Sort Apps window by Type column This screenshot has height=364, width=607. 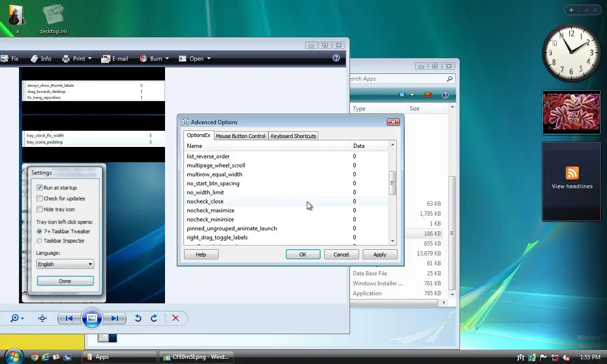(378, 109)
